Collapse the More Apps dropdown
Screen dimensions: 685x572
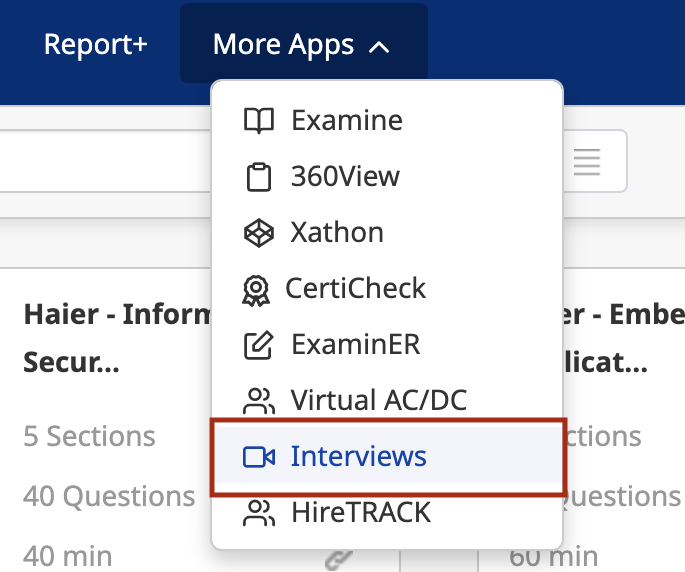(x=304, y=43)
